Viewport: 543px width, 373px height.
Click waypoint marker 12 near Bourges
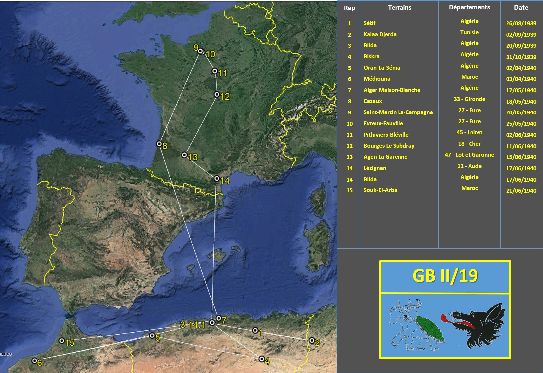(217, 94)
